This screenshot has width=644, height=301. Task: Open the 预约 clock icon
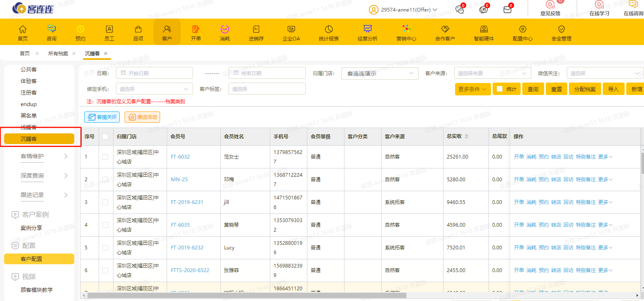click(80, 29)
